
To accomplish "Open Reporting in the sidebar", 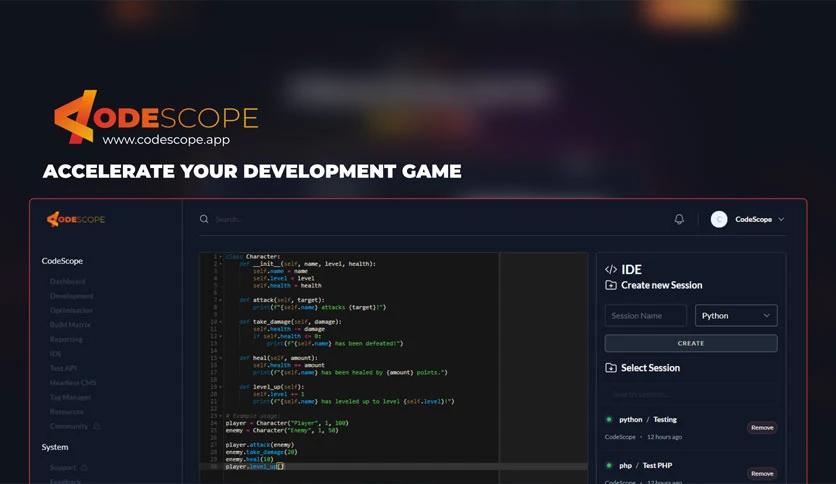I will coord(66,339).
